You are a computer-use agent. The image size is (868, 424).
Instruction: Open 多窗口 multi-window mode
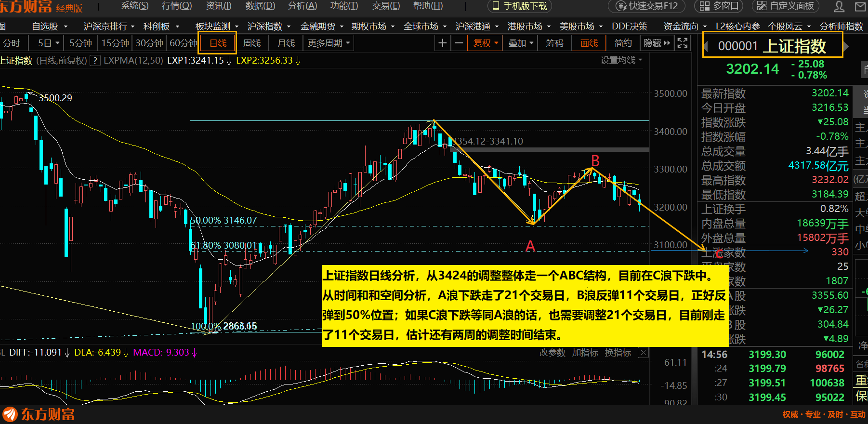click(719, 6)
